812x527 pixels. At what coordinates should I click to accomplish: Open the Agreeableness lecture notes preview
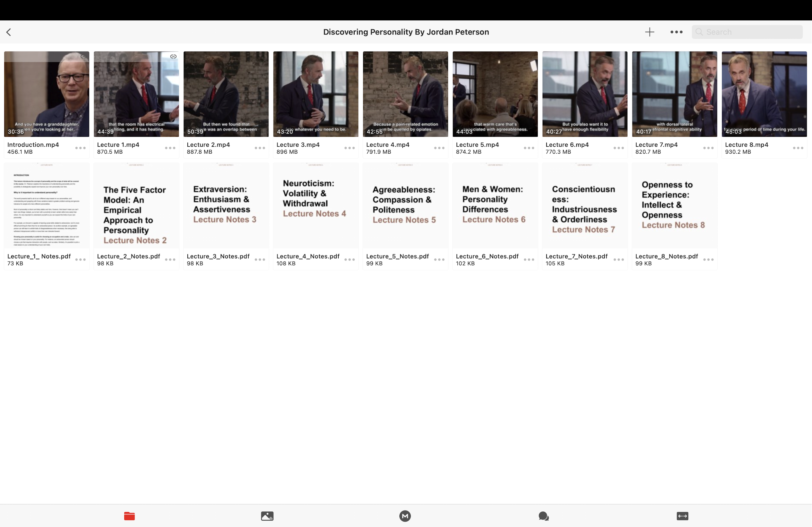(406, 206)
